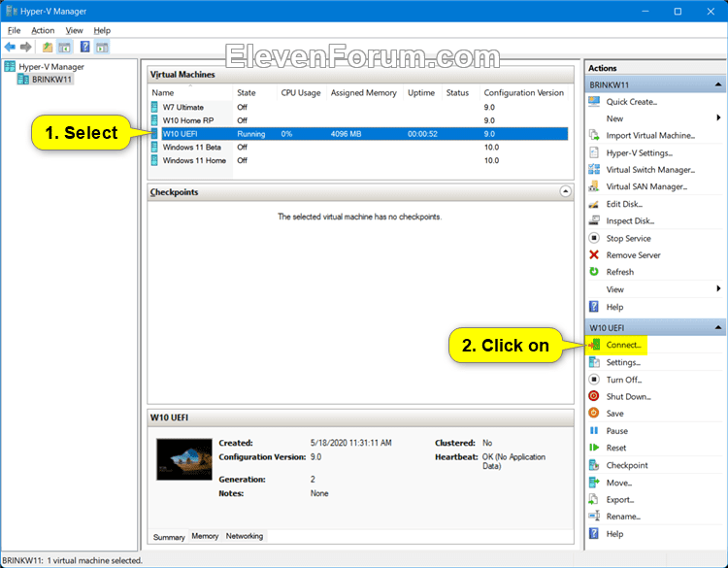Click Connect for W10 UEFI
Viewport: 728px width, 568px height.
[623, 345]
